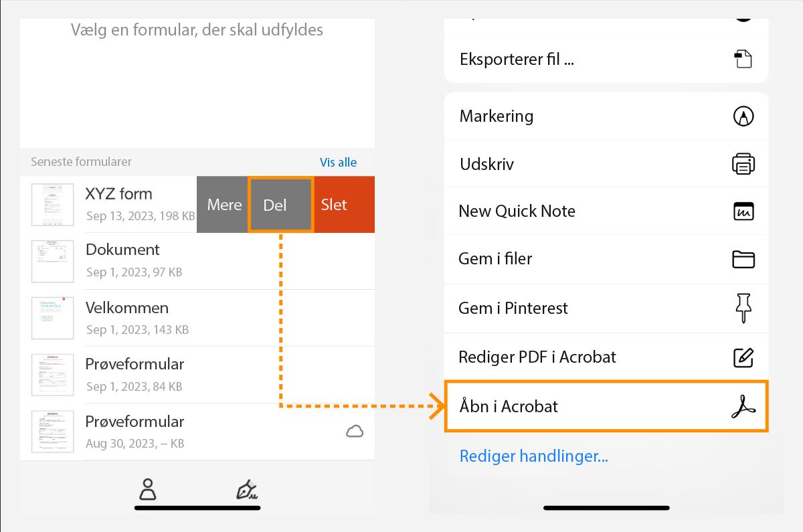This screenshot has height=532, width=803.
Task: Select the fill-and-sign icon in the bottom bar
Action: [248, 489]
